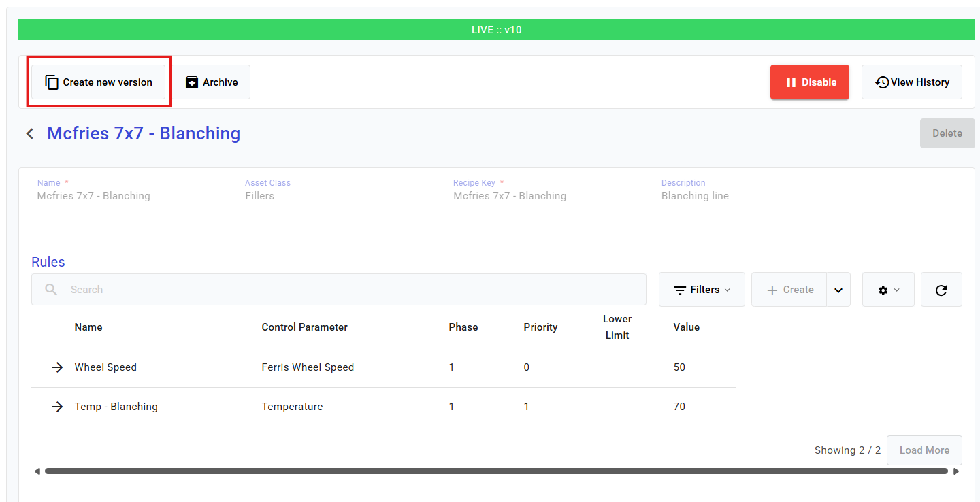Disable the live recipe
This screenshot has height=502, width=980.
coord(809,82)
